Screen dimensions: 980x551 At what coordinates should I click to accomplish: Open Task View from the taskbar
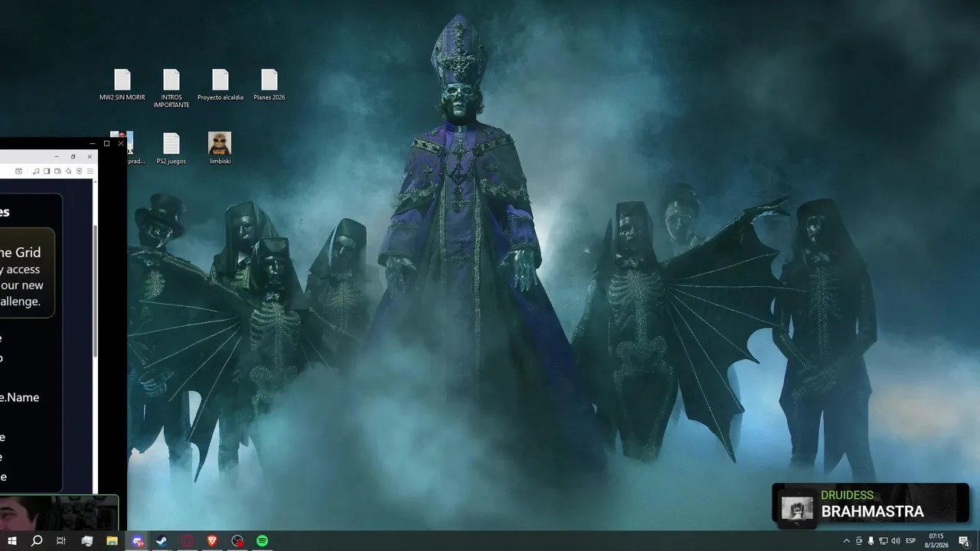(x=61, y=541)
